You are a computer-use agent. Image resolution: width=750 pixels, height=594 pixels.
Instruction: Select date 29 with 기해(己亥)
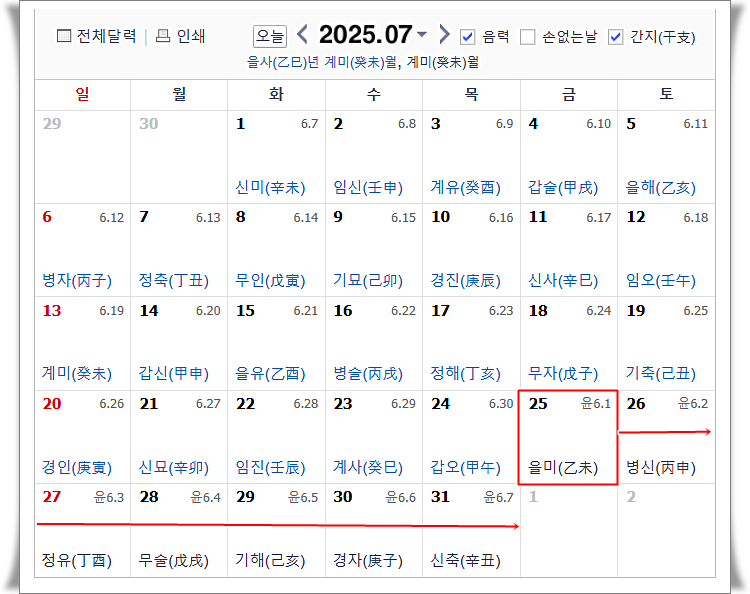click(x=276, y=530)
